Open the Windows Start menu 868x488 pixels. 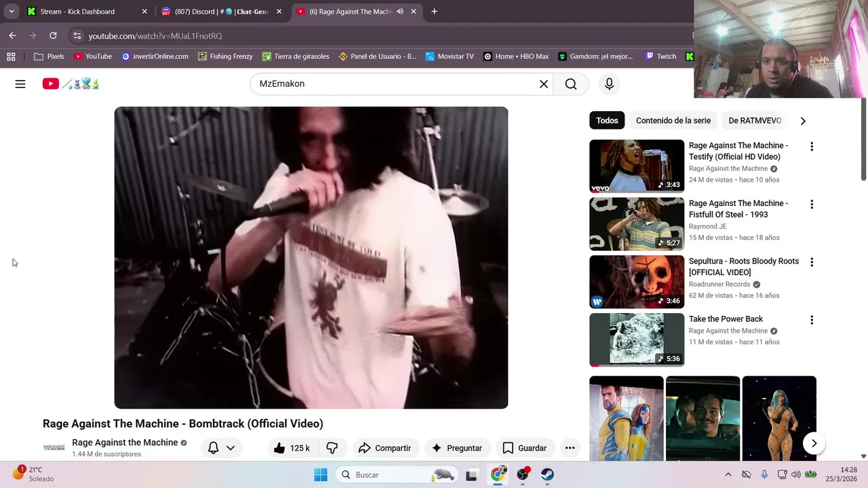point(321,474)
